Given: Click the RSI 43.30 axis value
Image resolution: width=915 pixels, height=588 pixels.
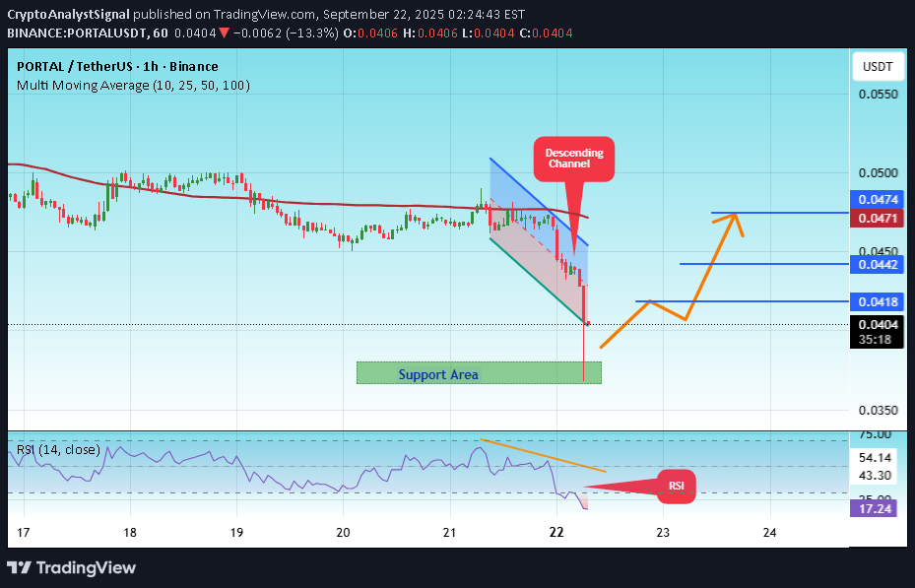Looking at the screenshot, I should pos(876,476).
